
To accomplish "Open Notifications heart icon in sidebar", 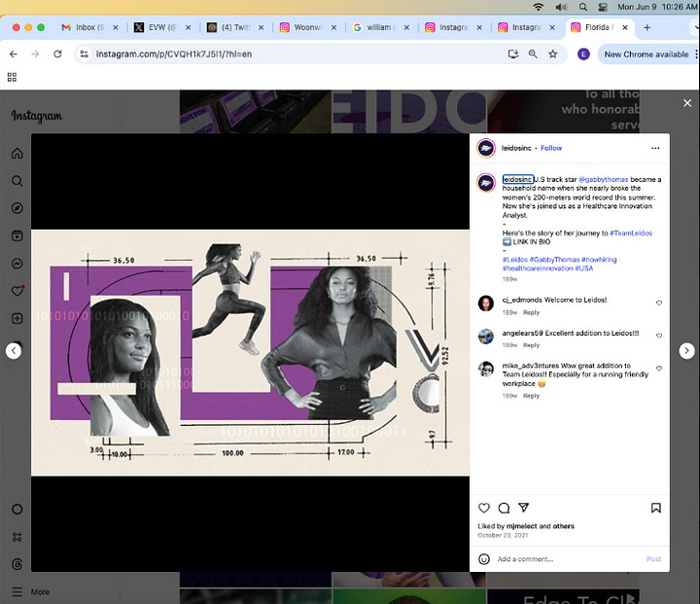I will [17, 291].
